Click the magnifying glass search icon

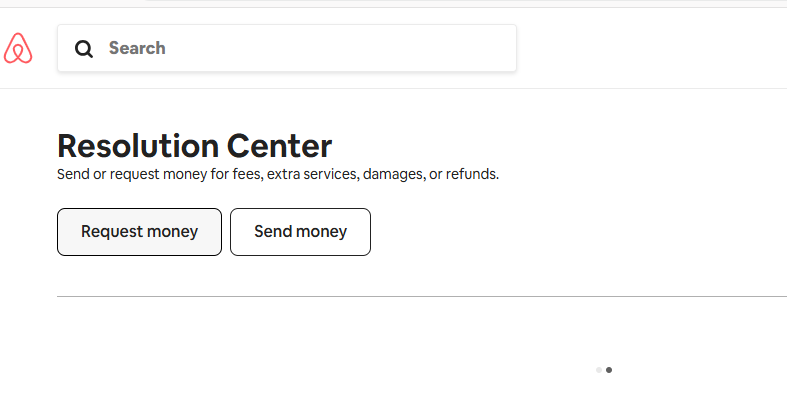point(84,49)
